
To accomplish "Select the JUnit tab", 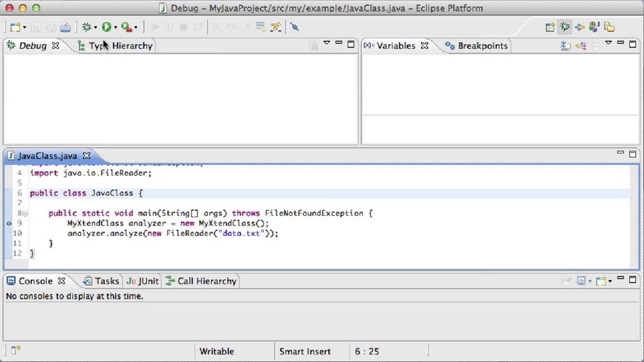I will coord(142,281).
